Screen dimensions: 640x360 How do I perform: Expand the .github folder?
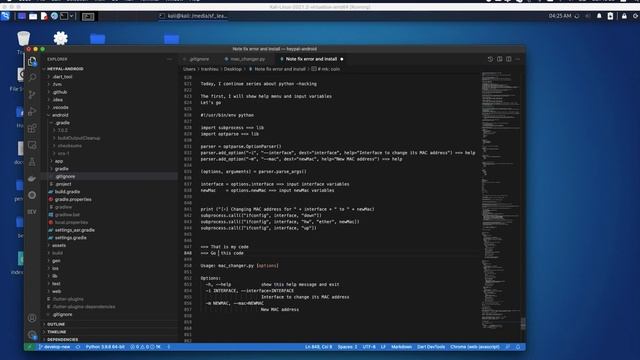tap(60, 92)
